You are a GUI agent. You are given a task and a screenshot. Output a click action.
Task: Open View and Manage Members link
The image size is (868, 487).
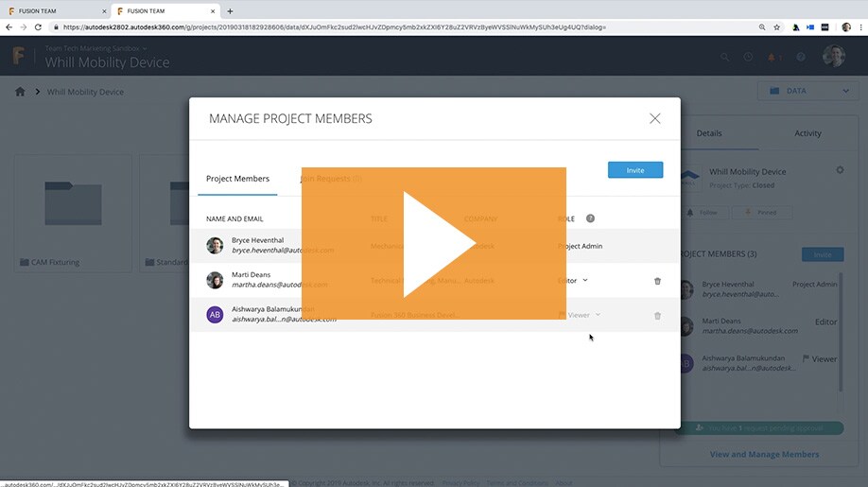(x=764, y=455)
